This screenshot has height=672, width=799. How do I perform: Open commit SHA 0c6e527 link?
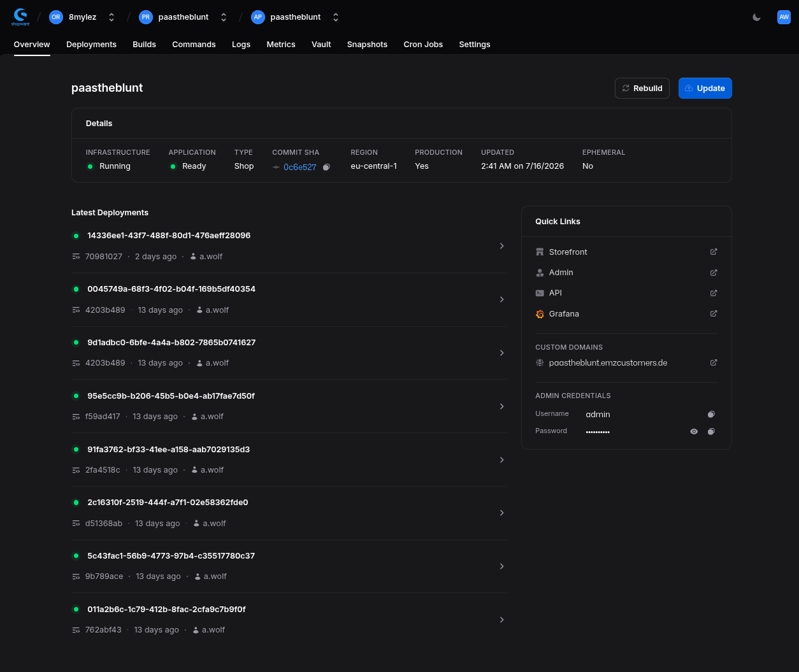click(x=299, y=167)
